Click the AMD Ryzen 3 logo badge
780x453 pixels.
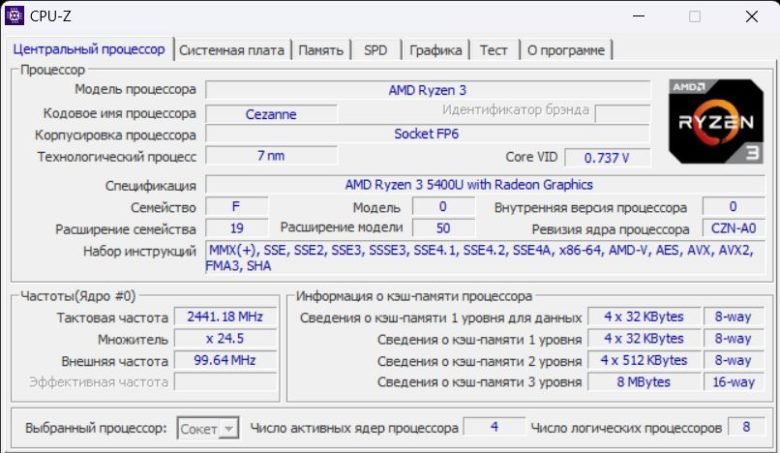(x=716, y=121)
